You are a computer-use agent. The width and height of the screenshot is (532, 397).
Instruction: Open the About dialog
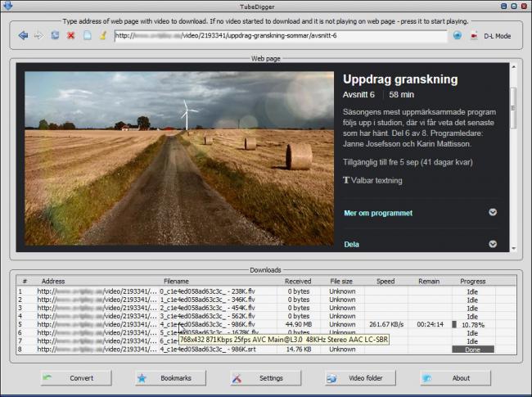(x=455, y=378)
